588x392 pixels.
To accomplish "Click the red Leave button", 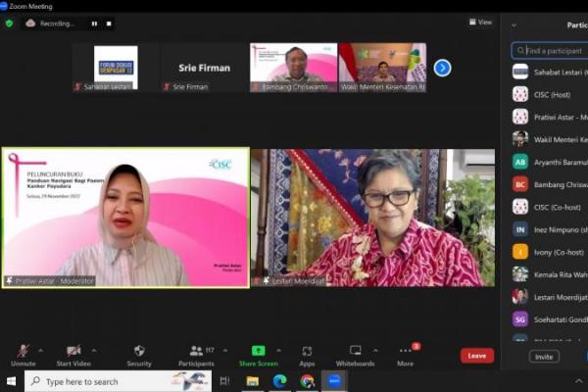I will click(x=476, y=356).
